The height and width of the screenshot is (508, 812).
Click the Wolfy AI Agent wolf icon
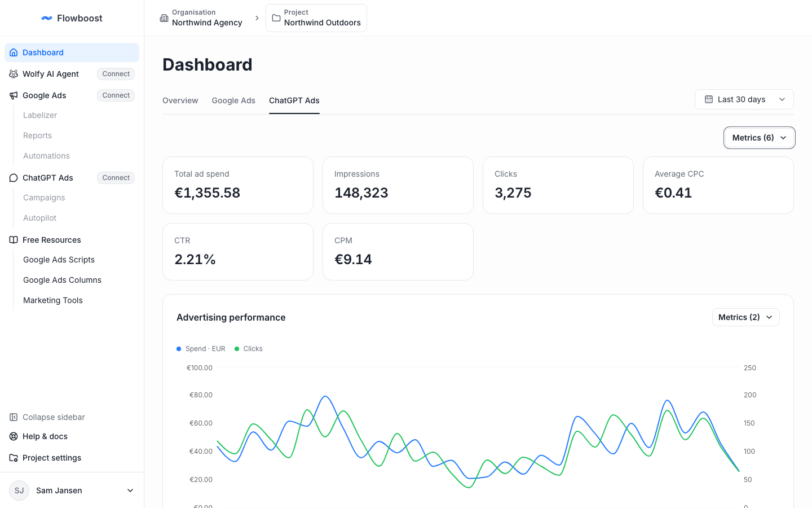click(14, 74)
